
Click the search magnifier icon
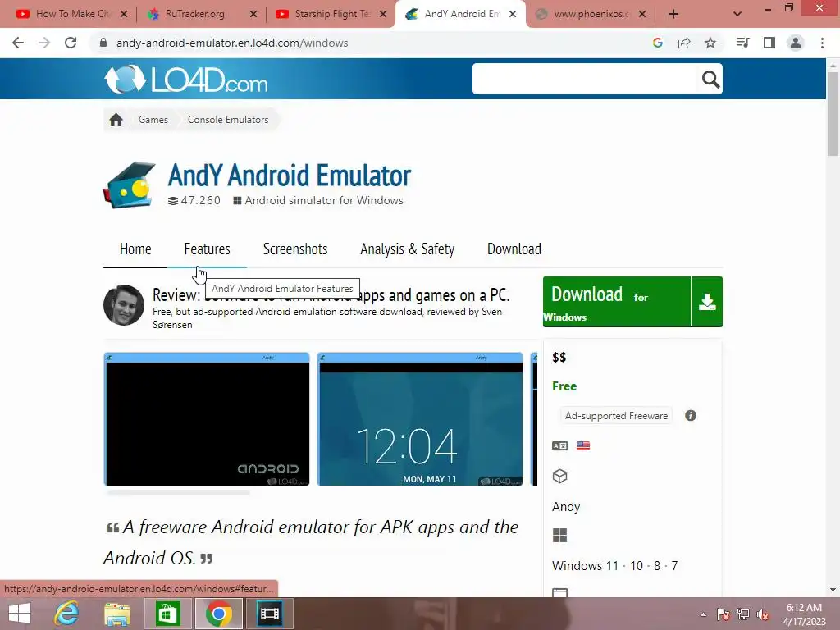[x=710, y=80]
